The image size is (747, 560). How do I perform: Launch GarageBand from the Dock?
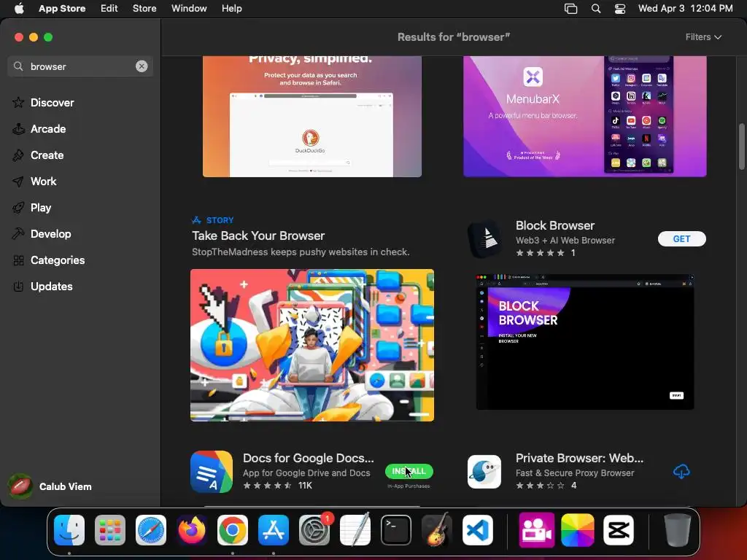(x=437, y=530)
